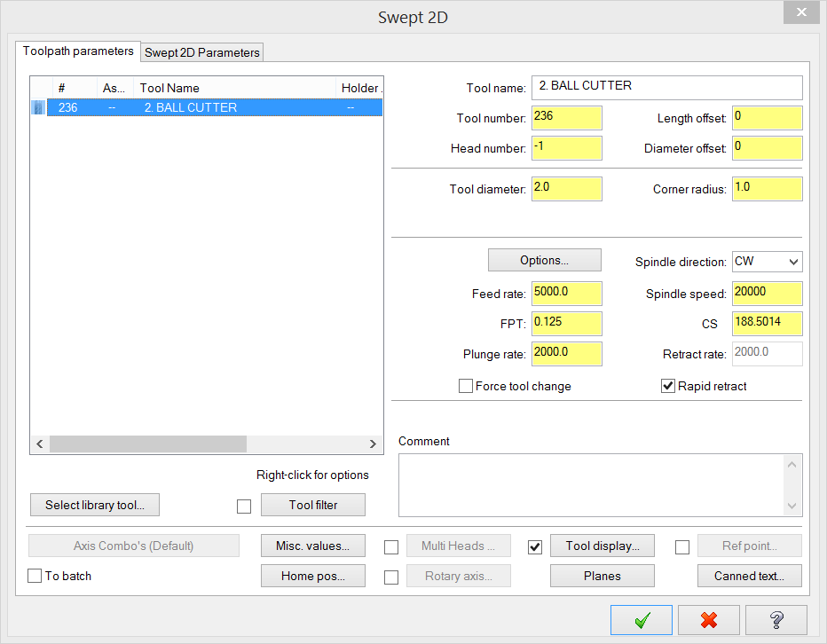The image size is (827, 644).
Task: Toggle the Rotary axis checkbox
Action: [x=391, y=577]
